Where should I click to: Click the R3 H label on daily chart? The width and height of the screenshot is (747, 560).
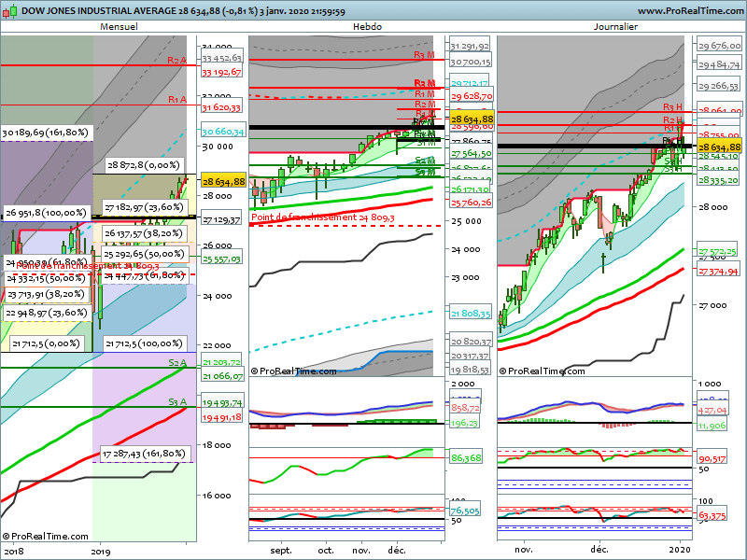tap(673, 107)
